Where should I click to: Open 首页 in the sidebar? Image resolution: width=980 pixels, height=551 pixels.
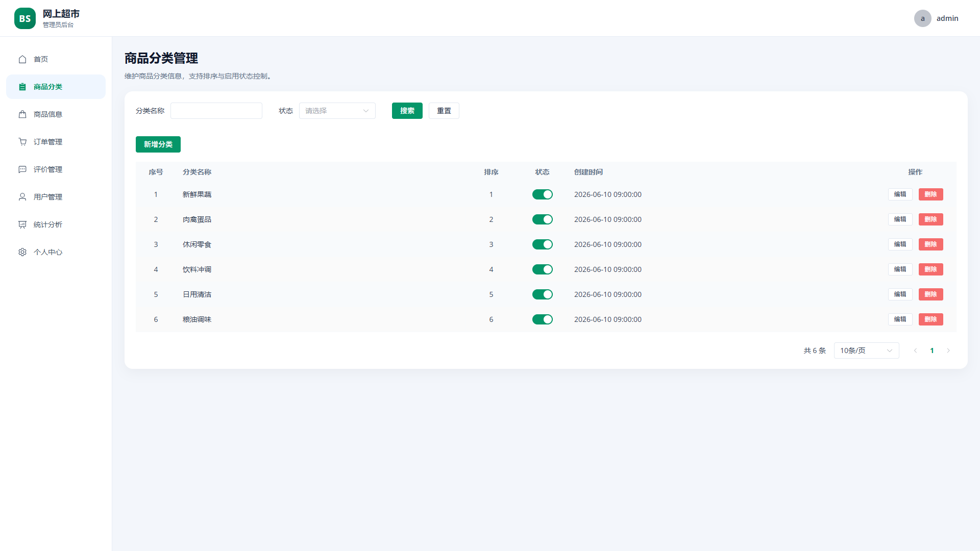pos(56,59)
